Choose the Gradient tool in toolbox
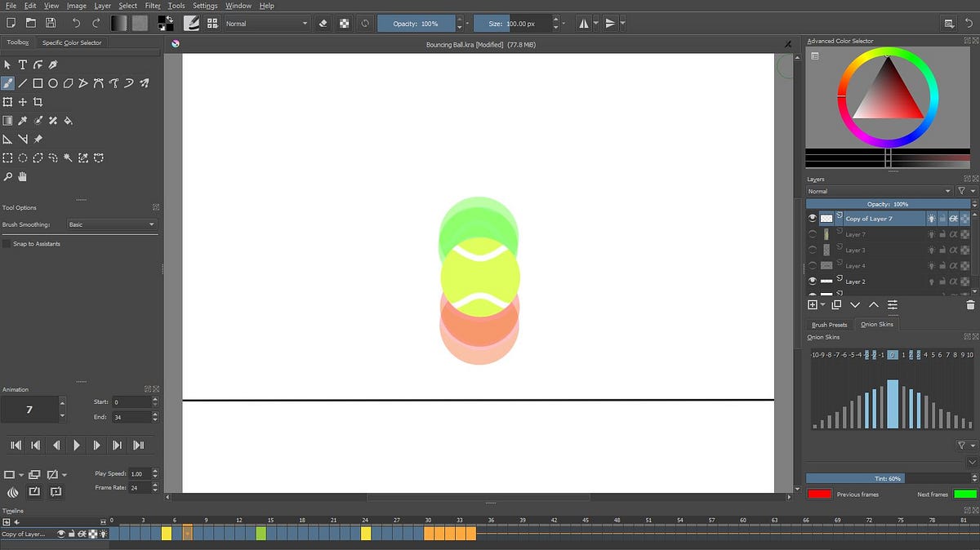 (x=7, y=121)
